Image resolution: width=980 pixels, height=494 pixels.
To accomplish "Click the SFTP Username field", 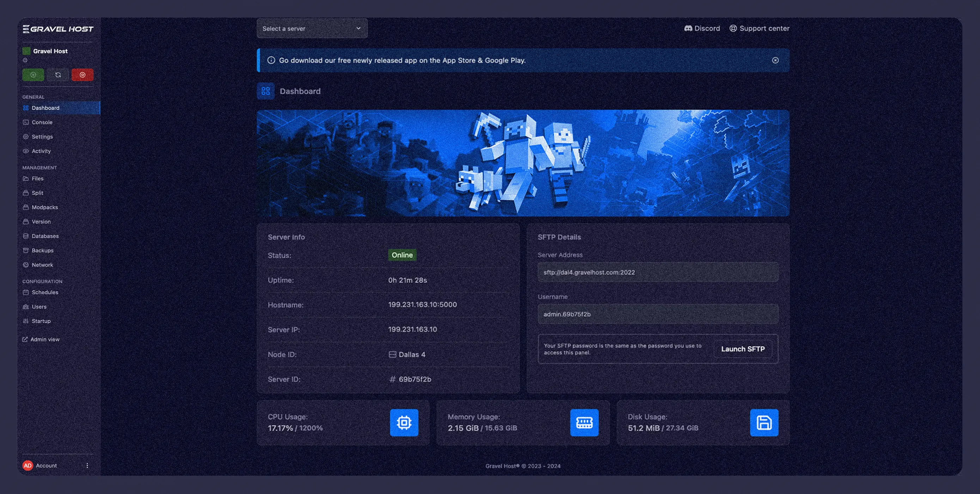I will (658, 314).
